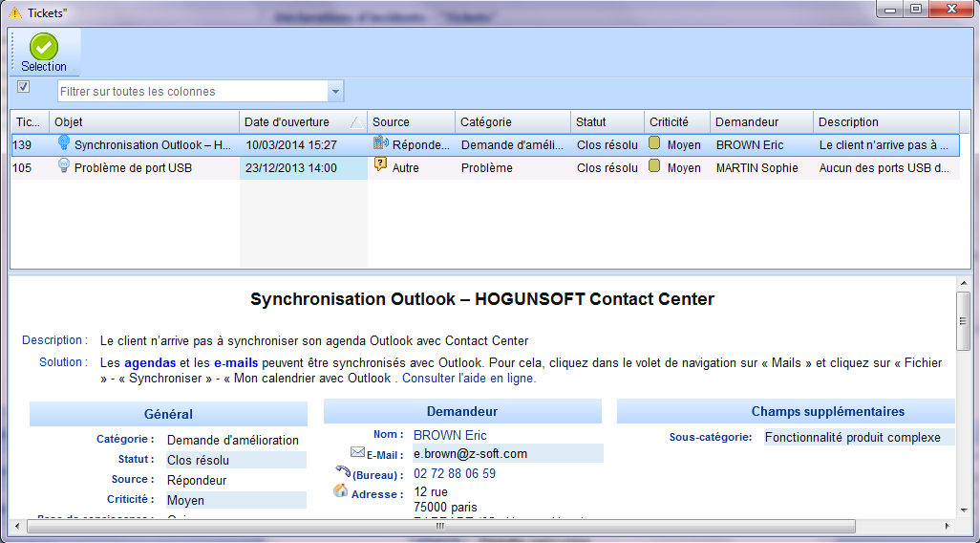The height and width of the screenshot is (543, 980).
Task: Sort by the Catégorie column header
Action: pos(513,122)
